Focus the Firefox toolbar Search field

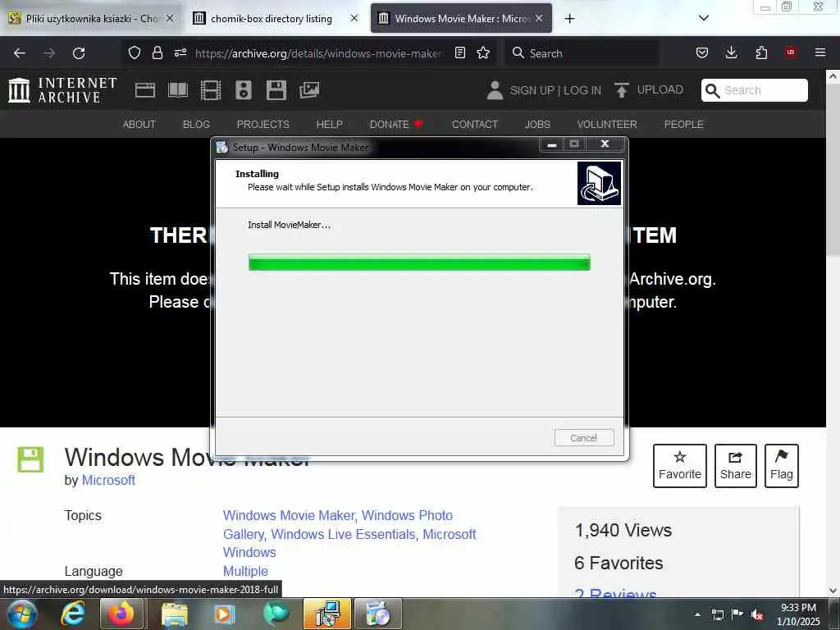pos(582,53)
